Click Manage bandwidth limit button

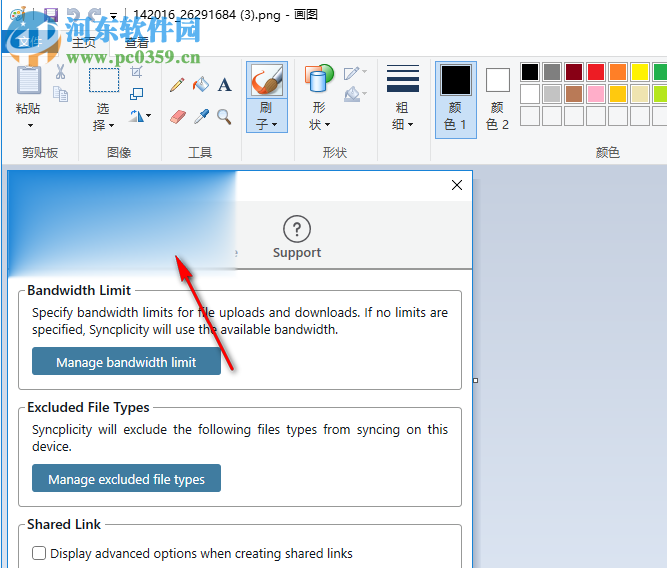(126, 362)
